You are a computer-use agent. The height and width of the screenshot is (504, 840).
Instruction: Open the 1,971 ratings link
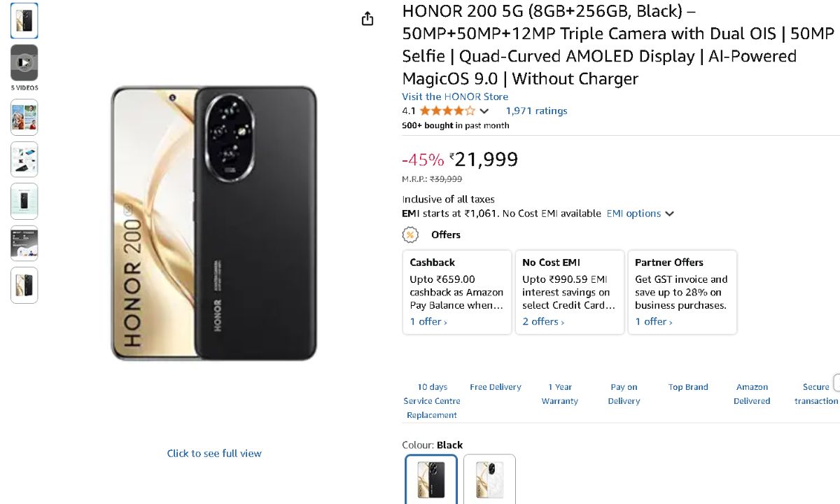536,111
